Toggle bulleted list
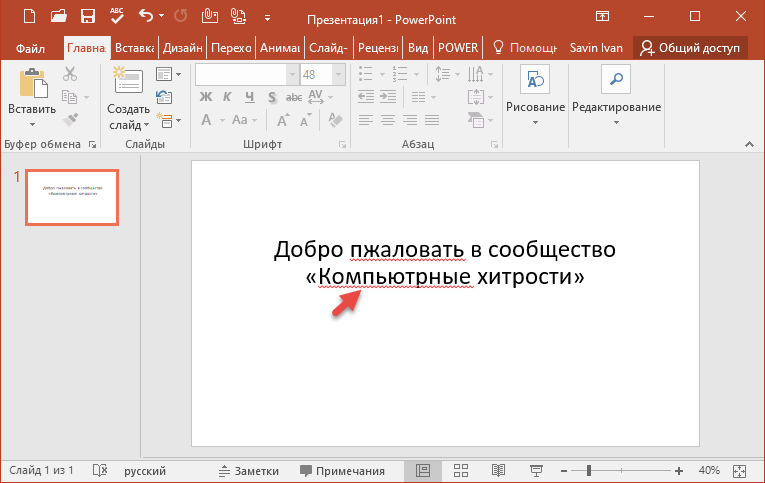Screen dimensions: 765x483 coord(366,74)
